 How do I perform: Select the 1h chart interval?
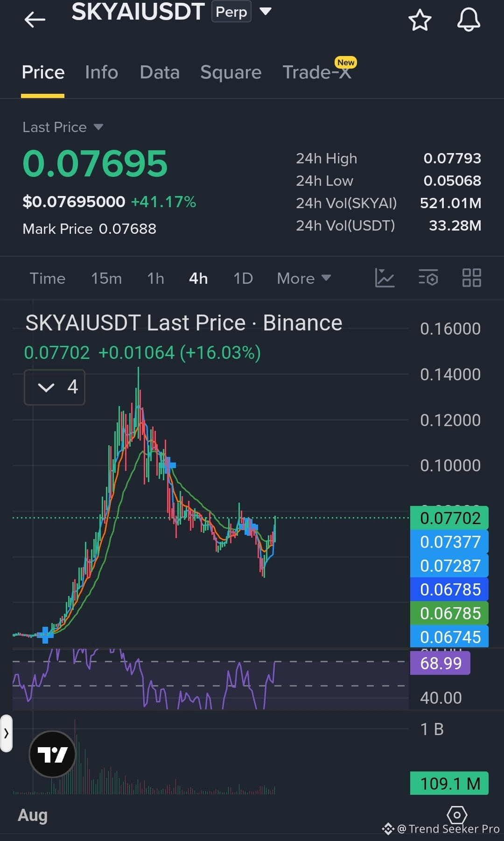155,278
